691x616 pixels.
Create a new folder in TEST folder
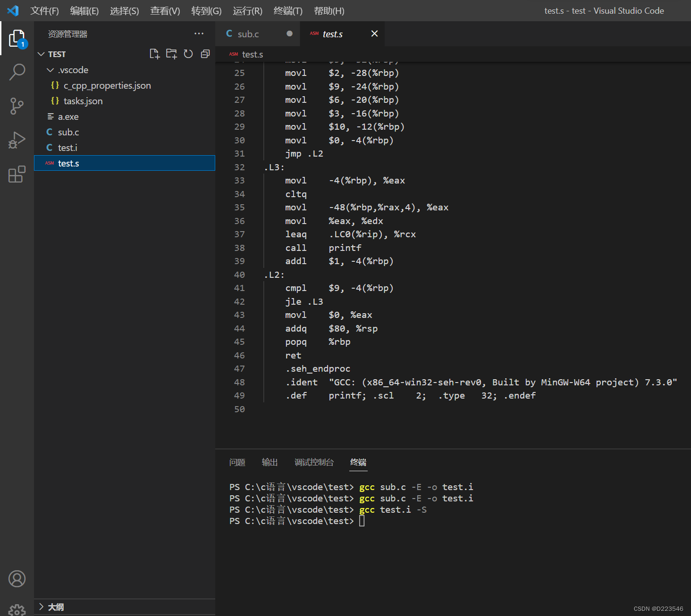171,54
